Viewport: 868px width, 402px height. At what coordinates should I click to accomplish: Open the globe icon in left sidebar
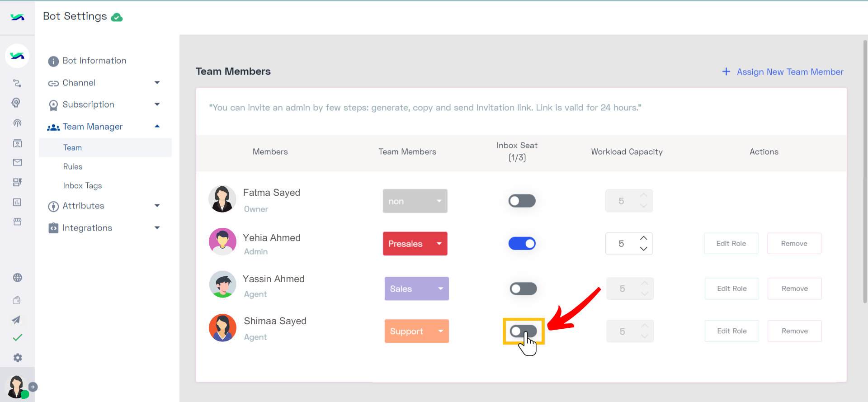(18, 278)
